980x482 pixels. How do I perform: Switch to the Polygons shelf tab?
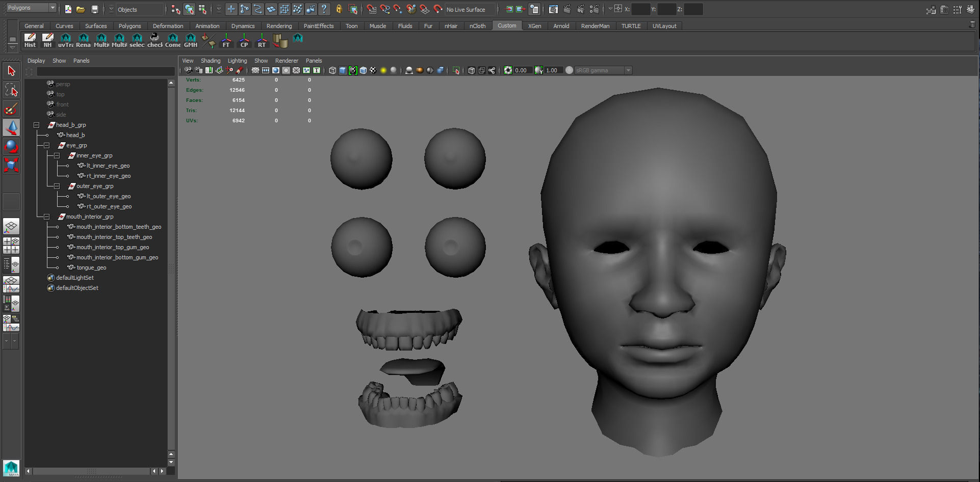pos(130,26)
